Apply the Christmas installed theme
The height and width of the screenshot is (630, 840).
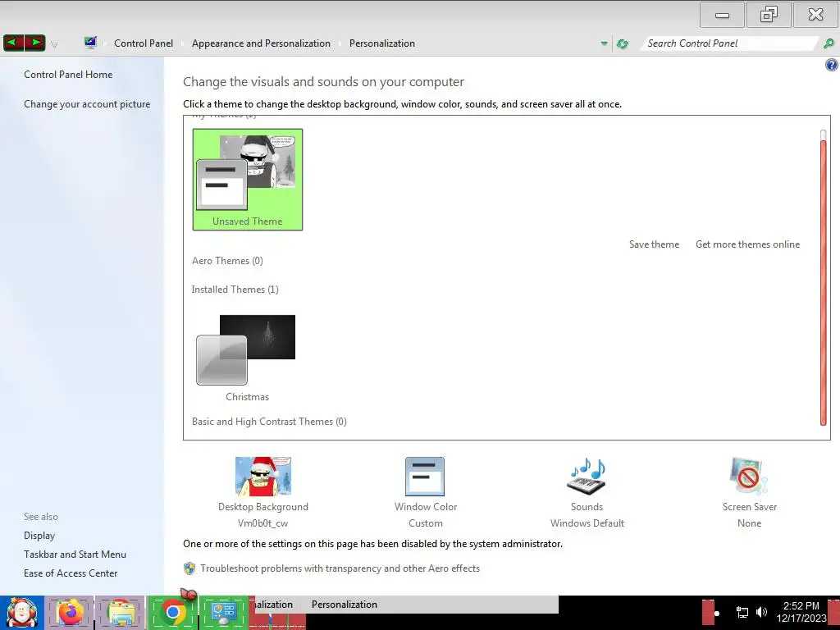point(247,358)
